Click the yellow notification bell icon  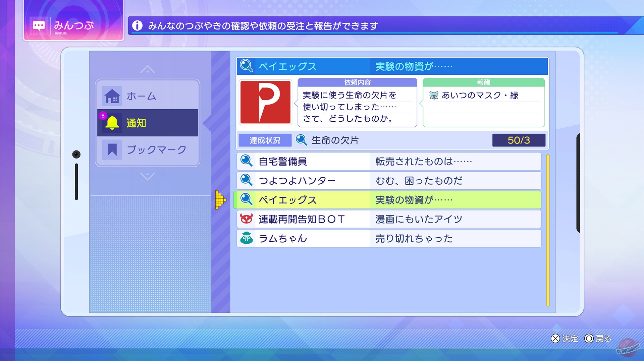pyautogui.click(x=112, y=123)
